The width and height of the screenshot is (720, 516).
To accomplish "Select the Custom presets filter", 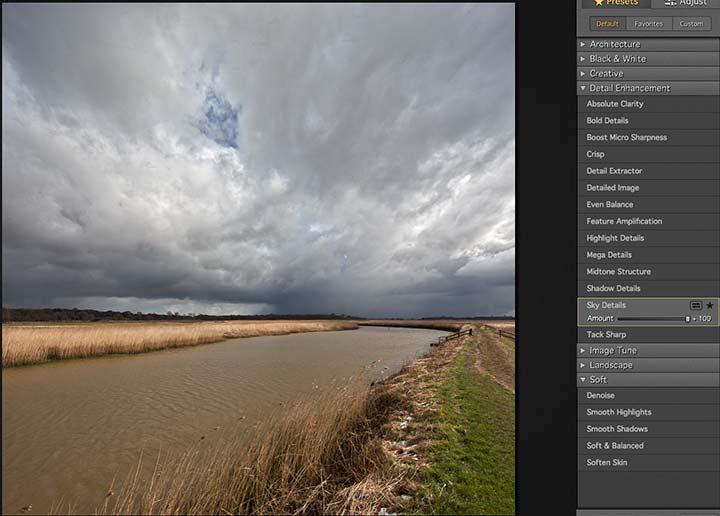I will (x=691, y=23).
